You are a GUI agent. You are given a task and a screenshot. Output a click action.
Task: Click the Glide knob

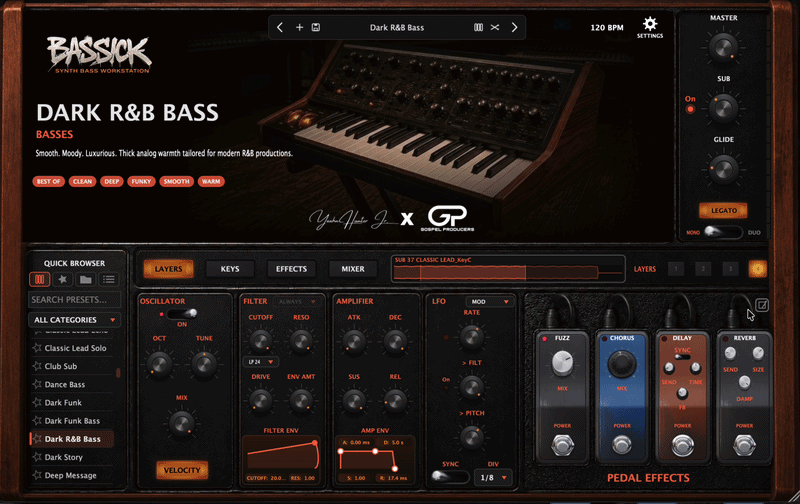[x=723, y=169]
